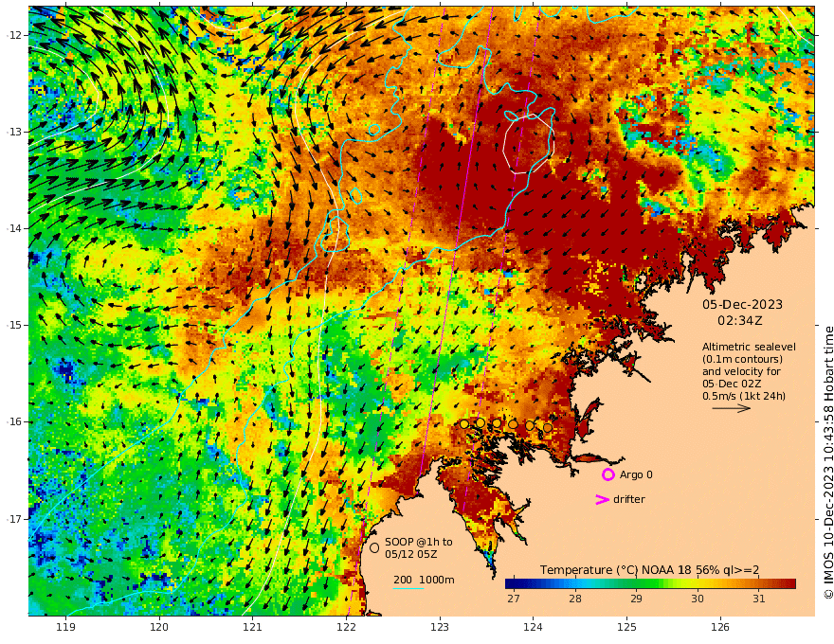The height and width of the screenshot is (644, 834).
Task: Click the latitude axis label -14
Action: click(14, 228)
